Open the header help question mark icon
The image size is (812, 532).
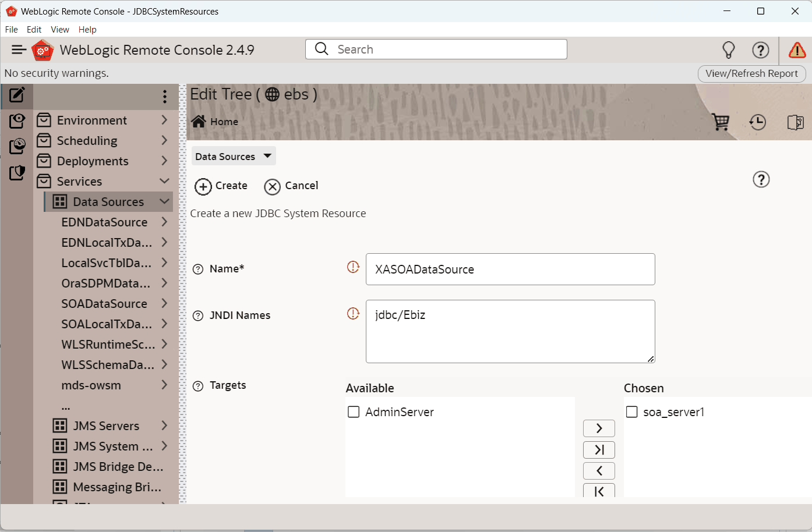760,50
